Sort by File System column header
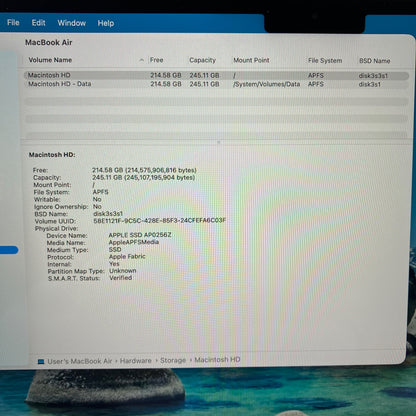Screen dimensions: 416x416 point(325,61)
